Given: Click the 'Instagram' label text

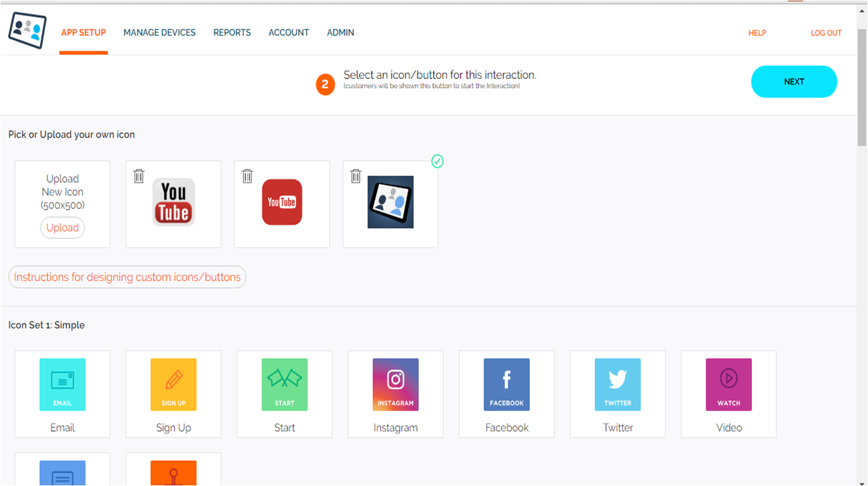Looking at the screenshot, I should coord(395,428).
